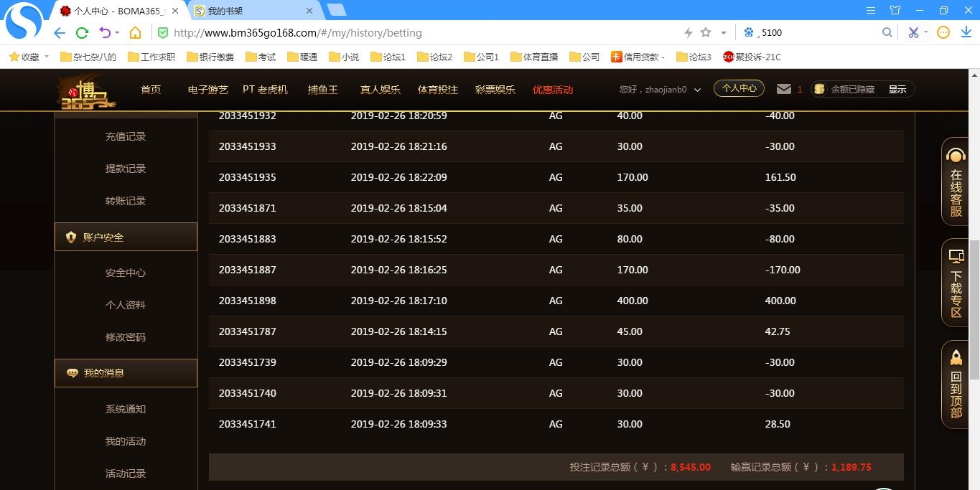Image resolution: width=980 pixels, height=490 pixels.
Task: Open the browser downloads arrow icon
Action: click(x=966, y=32)
